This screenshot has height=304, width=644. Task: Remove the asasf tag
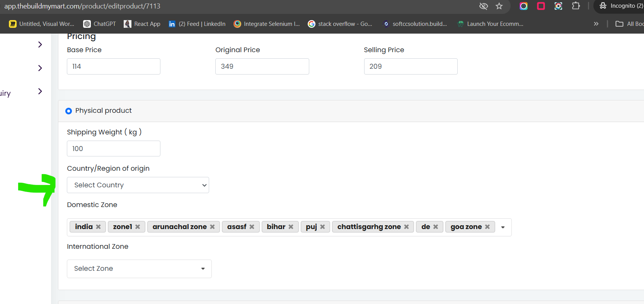pos(252,227)
